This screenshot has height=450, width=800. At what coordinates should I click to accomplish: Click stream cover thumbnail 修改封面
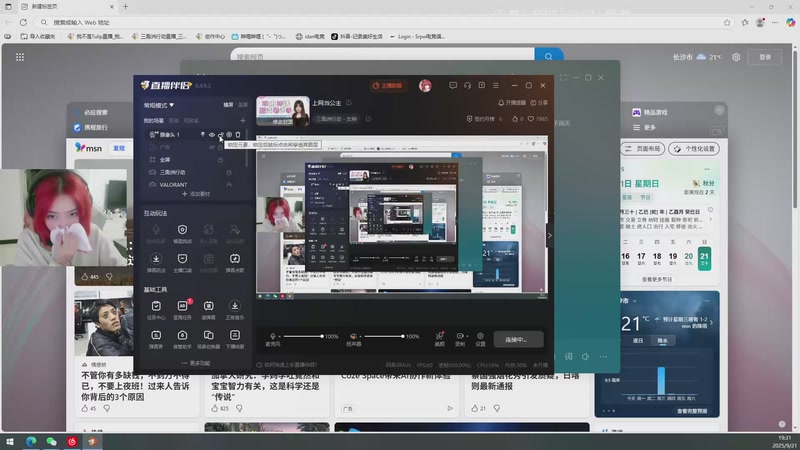point(283,111)
